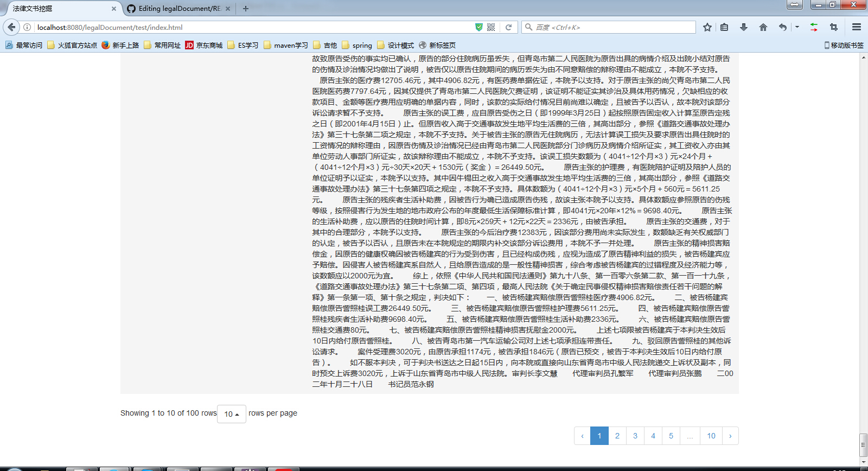
Task: Go to pagination page 1
Action: tap(599, 436)
